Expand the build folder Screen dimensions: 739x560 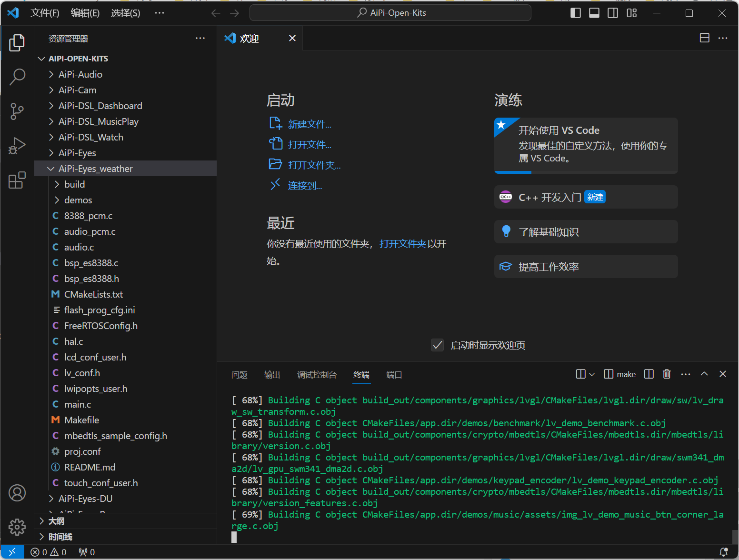126,184
